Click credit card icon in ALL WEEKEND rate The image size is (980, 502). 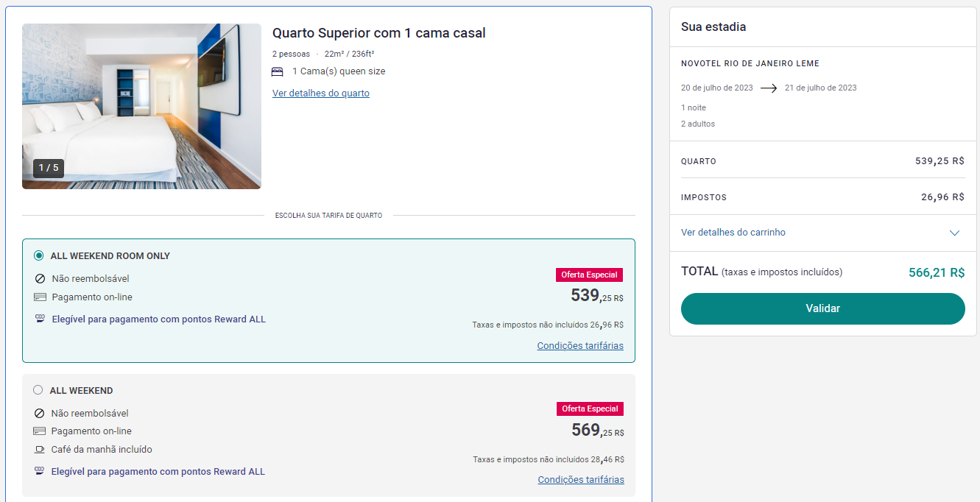pos(39,431)
